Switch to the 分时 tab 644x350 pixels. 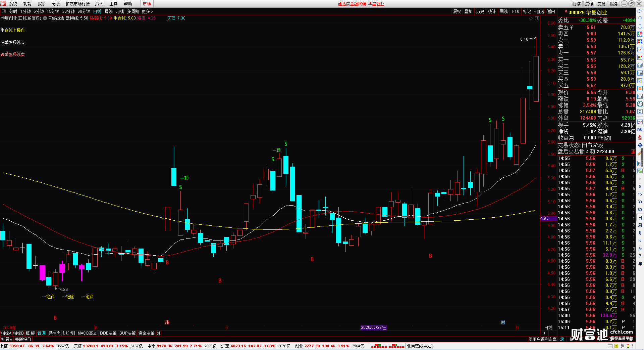[13, 11]
